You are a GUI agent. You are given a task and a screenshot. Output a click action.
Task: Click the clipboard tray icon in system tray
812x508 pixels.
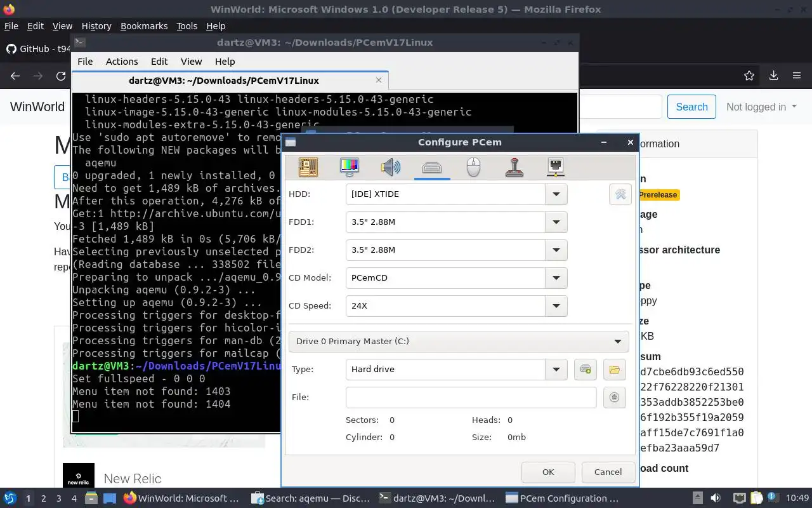757,498
